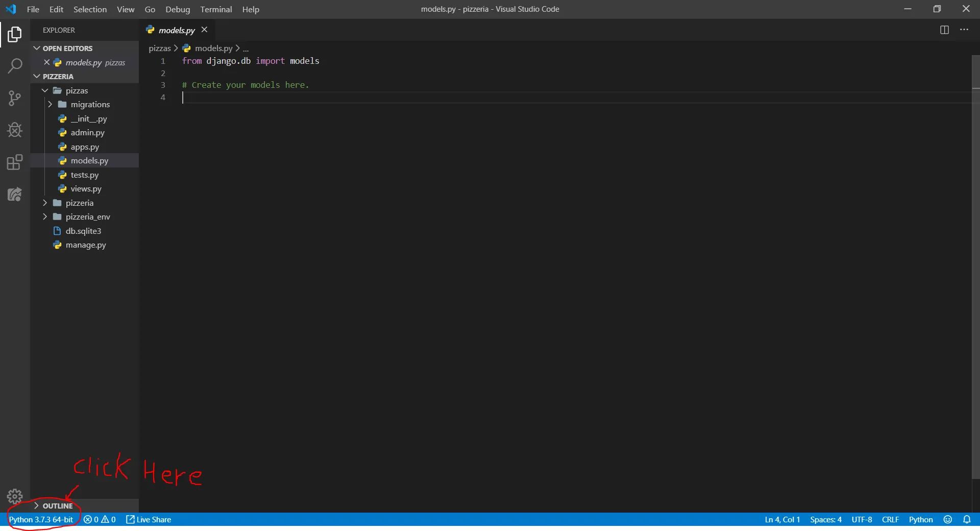Restore down the VS Code window

937,9
